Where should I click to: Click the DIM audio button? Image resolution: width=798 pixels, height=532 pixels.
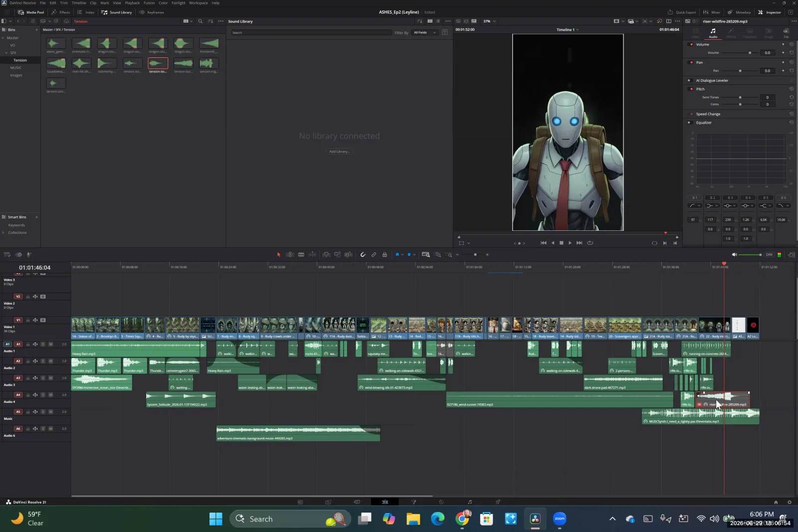[x=769, y=255]
